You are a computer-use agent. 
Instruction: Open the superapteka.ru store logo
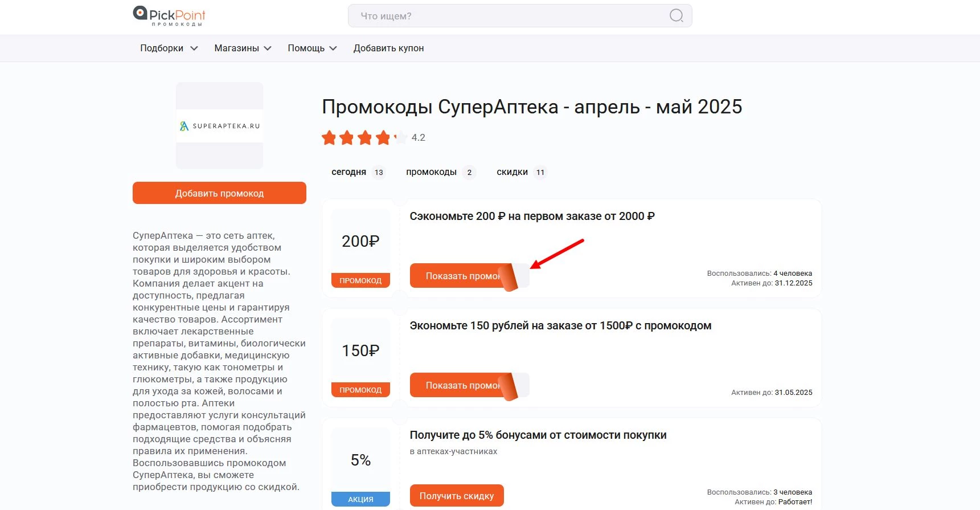pos(219,126)
